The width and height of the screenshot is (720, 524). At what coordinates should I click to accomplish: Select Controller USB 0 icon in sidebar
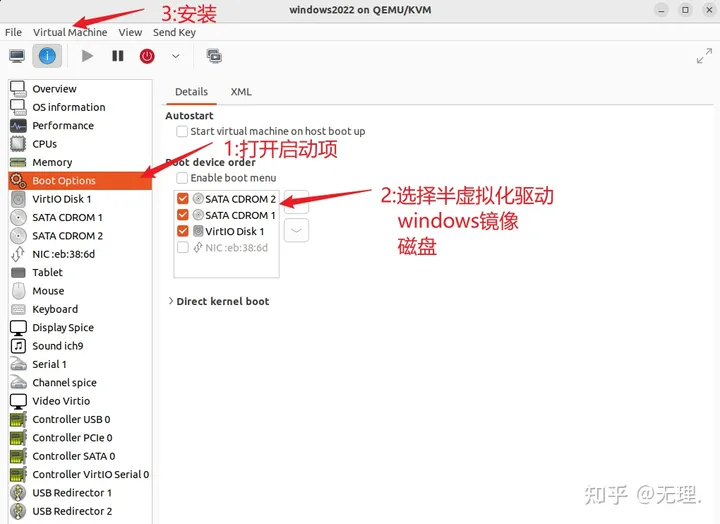coord(18,419)
